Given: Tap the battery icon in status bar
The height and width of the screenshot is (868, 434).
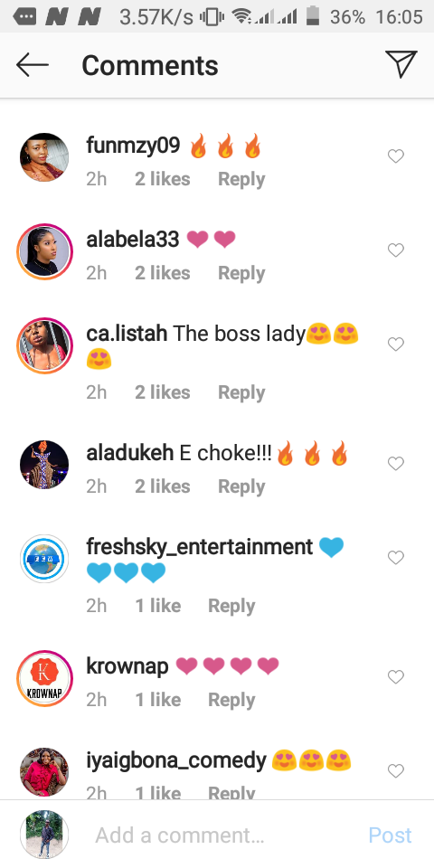Looking at the screenshot, I should (313, 16).
